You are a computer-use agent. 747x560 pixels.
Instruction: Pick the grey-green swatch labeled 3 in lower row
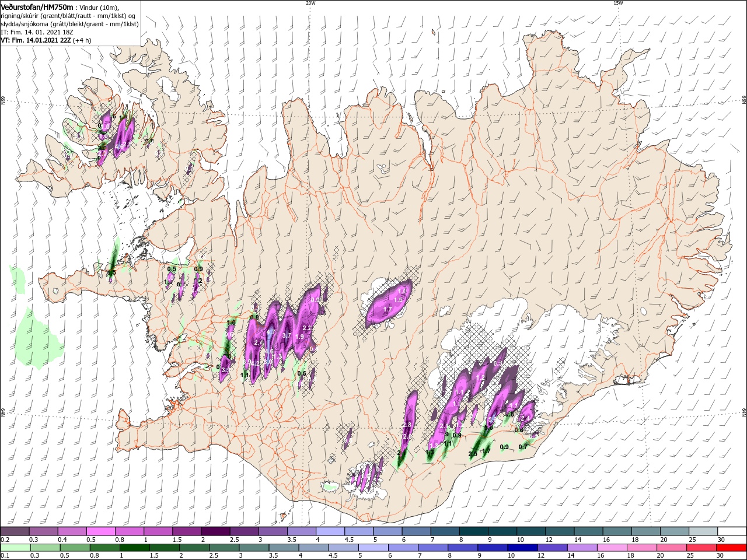point(254,548)
